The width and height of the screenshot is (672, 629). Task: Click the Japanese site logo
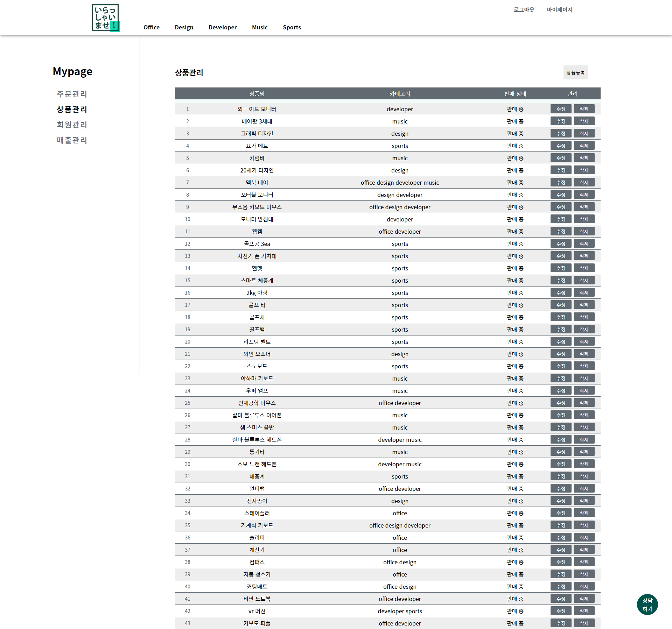pyautogui.click(x=105, y=18)
